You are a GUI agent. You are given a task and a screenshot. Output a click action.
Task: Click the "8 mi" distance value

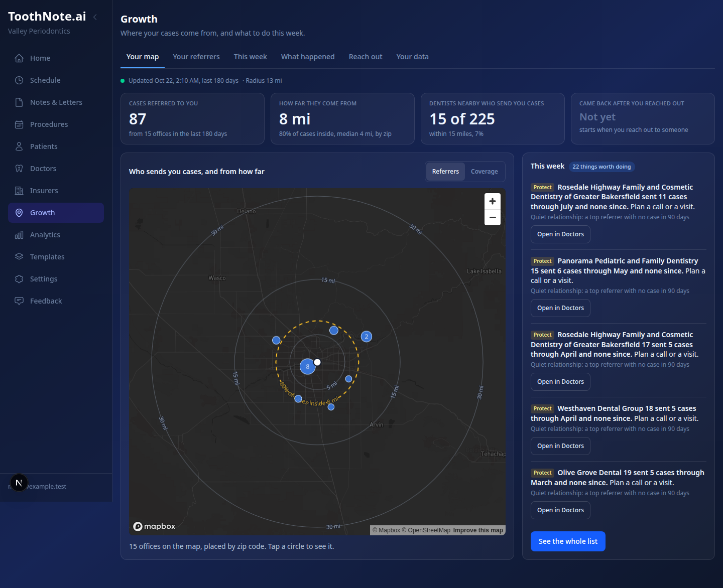(x=295, y=119)
